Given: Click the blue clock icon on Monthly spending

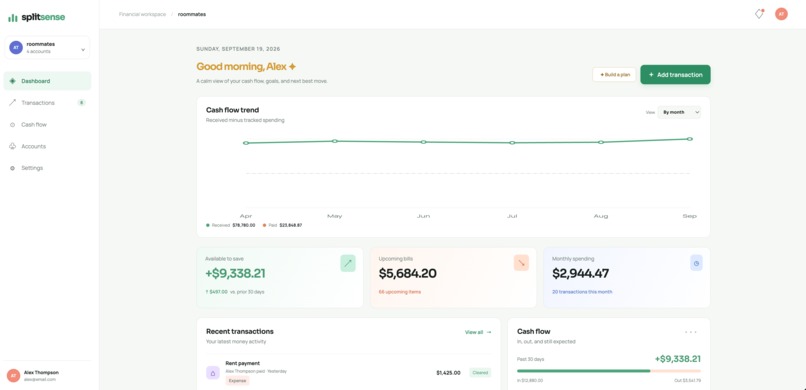Looking at the screenshot, I should pos(696,263).
